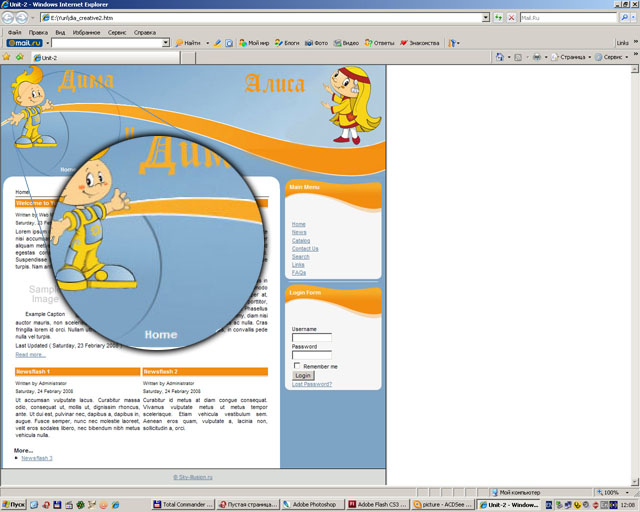Click the search magnifier button

click(x=624, y=18)
